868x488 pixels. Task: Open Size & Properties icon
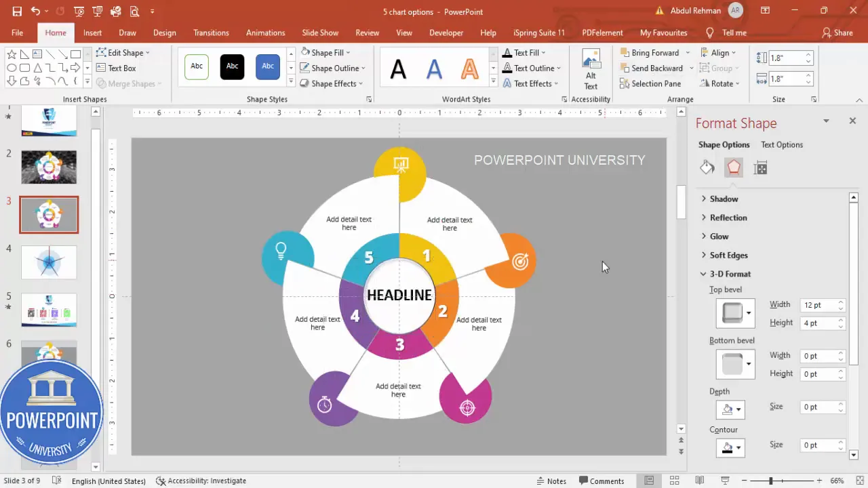760,168
